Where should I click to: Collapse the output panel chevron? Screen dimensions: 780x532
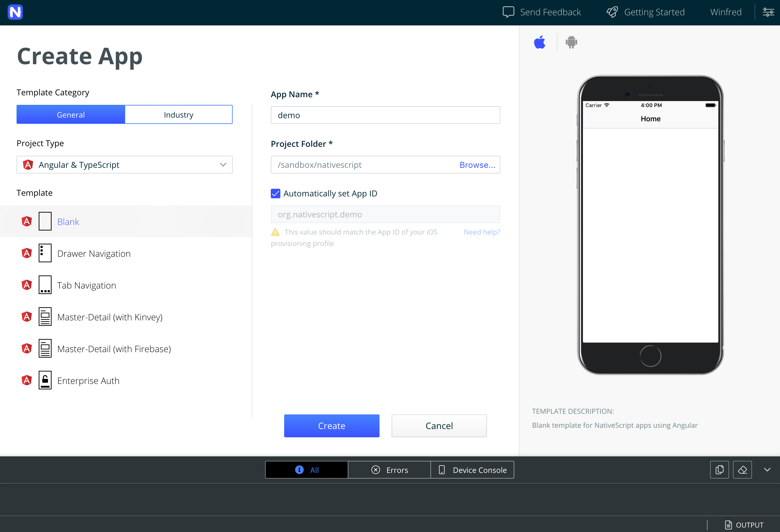(767, 470)
